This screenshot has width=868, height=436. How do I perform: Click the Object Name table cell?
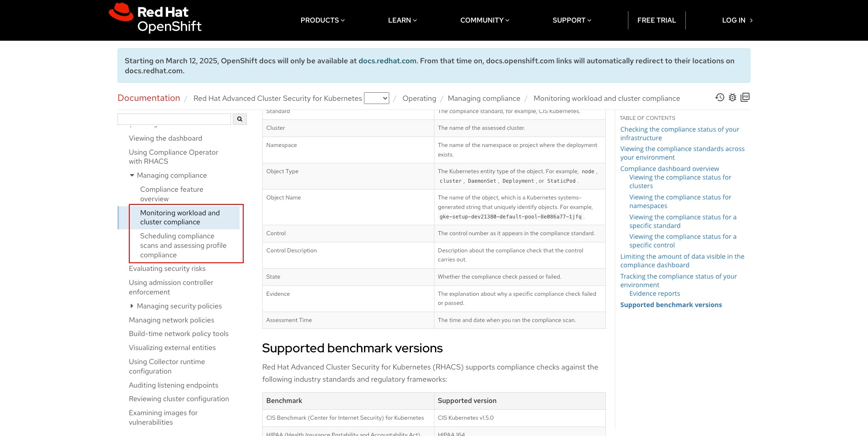pos(348,207)
